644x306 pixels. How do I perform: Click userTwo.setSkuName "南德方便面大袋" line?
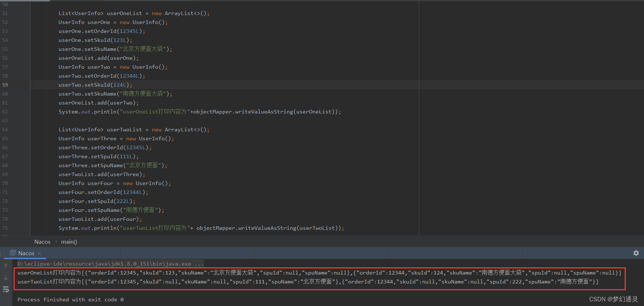(x=115, y=94)
